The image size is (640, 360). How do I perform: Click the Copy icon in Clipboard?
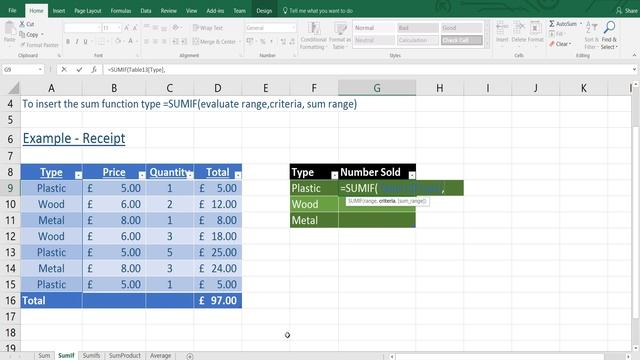pyautogui.click(x=22, y=34)
